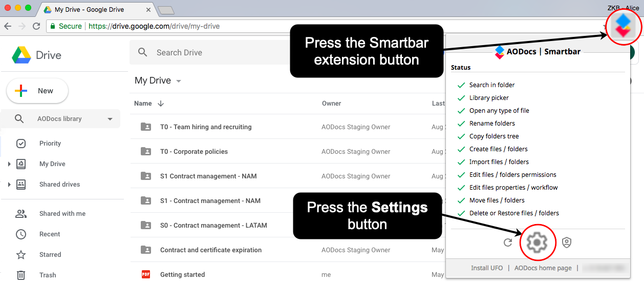Click folder icon of S1 Contract management - NAM

point(146,176)
